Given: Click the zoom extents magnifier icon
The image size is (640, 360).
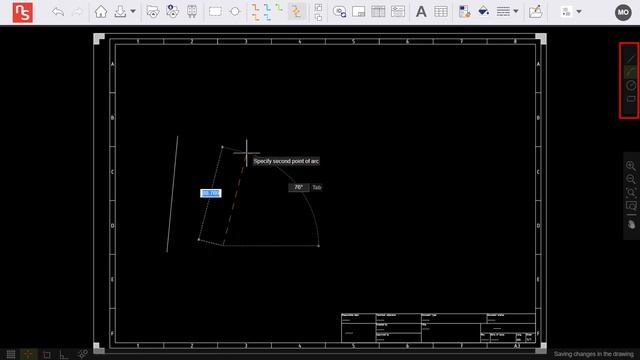Looking at the screenshot, I should tap(631, 192).
